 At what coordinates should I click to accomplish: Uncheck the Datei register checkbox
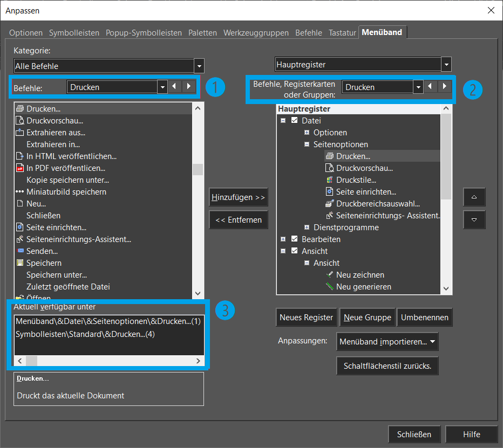[x=295, y=120]
